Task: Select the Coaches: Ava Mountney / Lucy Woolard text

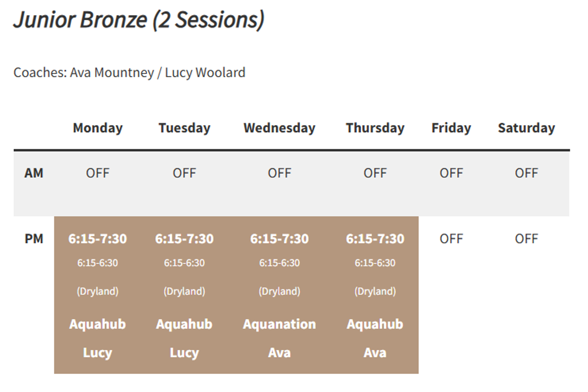Action: 129,72
